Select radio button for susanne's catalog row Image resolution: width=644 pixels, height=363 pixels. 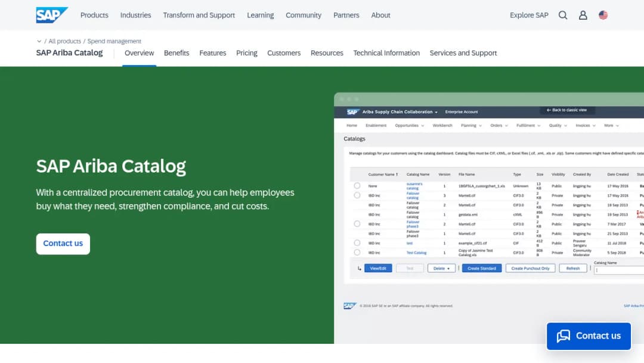[357, 186]
